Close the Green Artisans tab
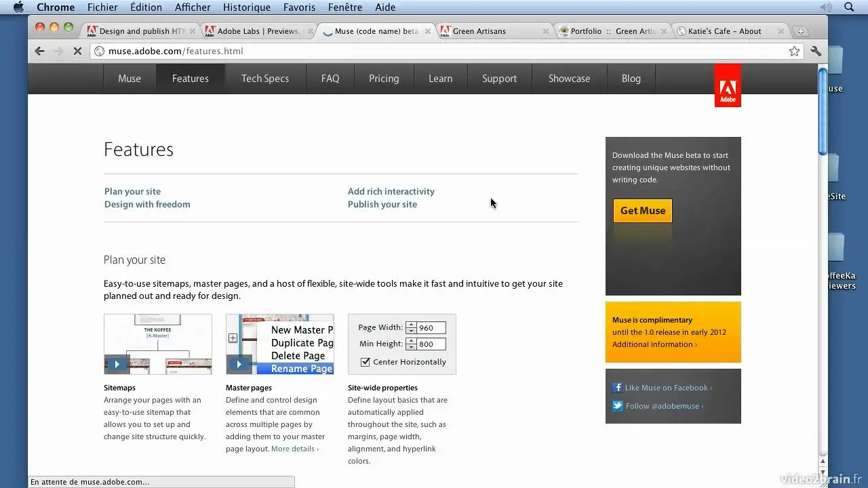868x488 pixels. pyautogui.click(x=546, y=31)
